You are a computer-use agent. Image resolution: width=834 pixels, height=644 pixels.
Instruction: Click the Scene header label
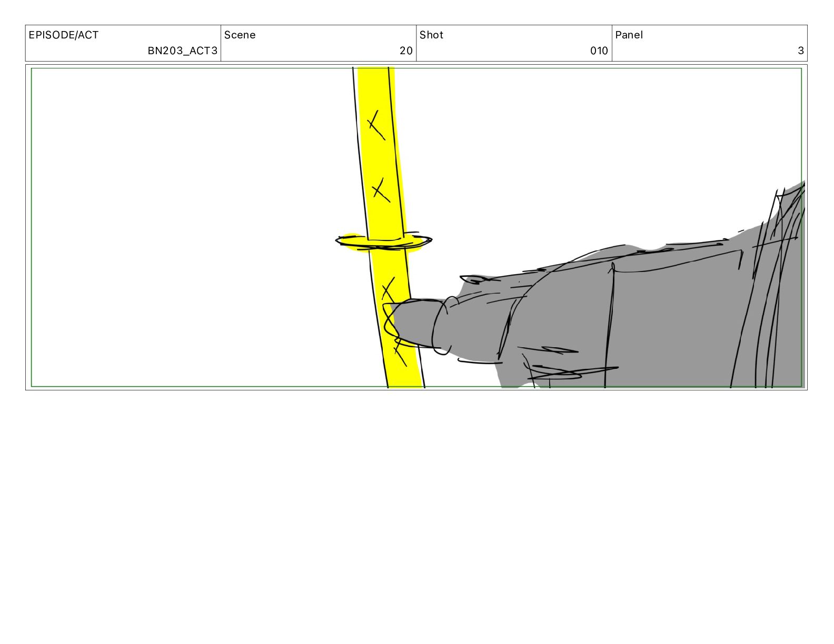point(240,35)
